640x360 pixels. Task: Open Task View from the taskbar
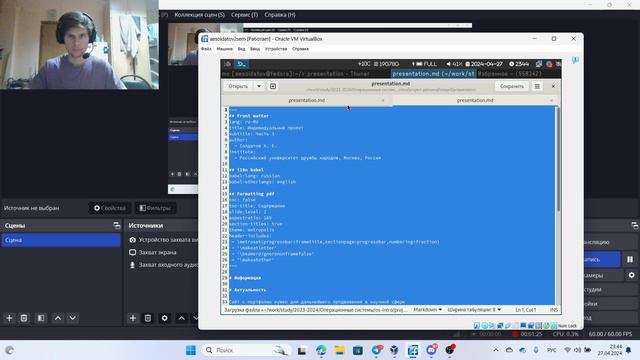click(302, 350)
